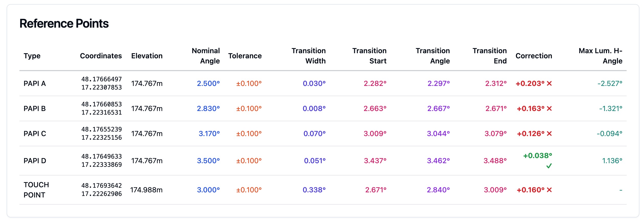Click PAPI A transition start 2.282°
The image size is (644, 221).
click(375, 84)
